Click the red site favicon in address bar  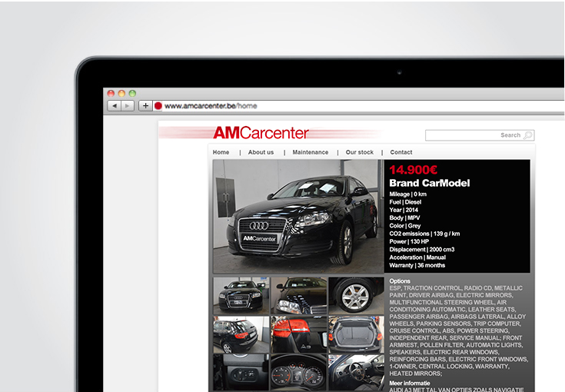(158, 106)
